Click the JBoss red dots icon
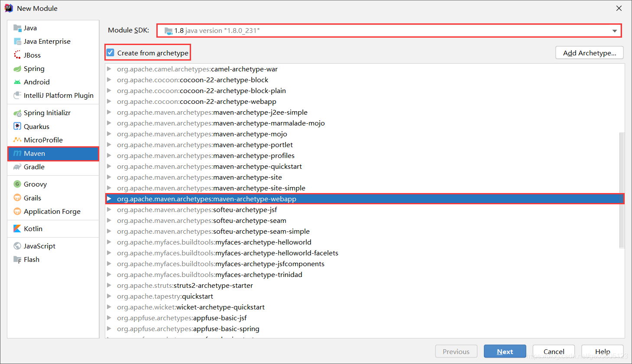The width and height of the screenshot is (632, 364). pyautogui.click(x=17, y=55)
